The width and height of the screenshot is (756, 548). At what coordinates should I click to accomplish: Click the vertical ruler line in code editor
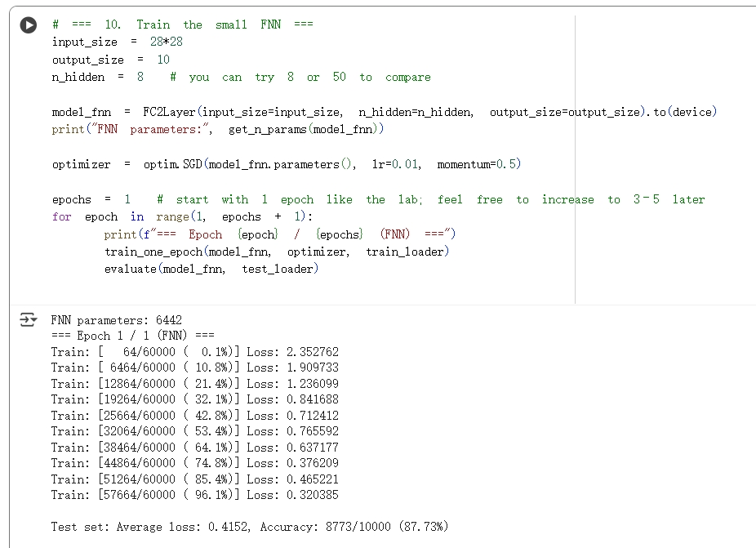pyautogui.click(x=575, y=163)
